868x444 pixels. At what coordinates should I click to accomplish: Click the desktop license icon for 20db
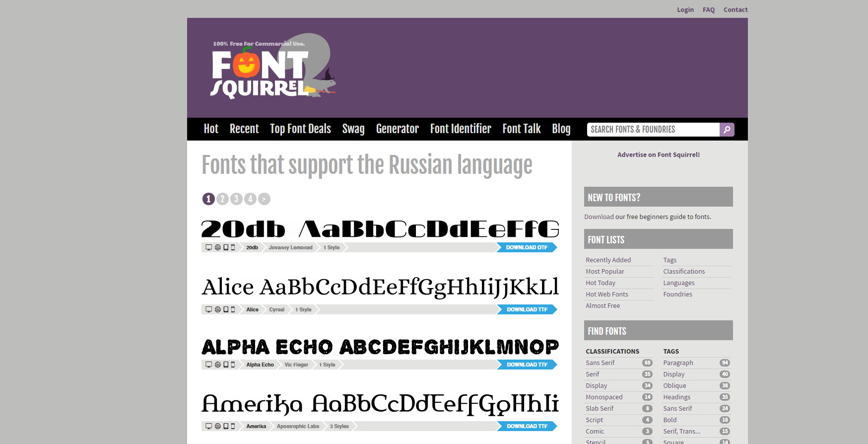click(x=209, y=247)
